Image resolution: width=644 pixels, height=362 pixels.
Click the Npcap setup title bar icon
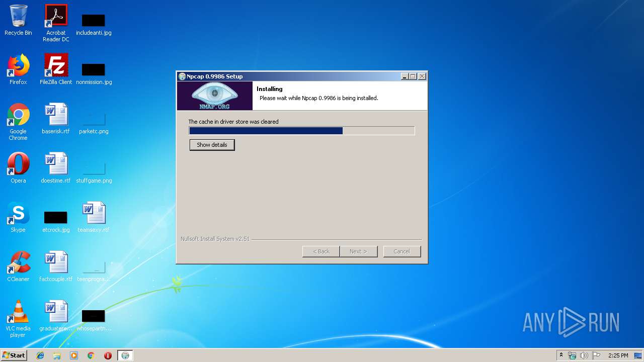pos(182,76)
